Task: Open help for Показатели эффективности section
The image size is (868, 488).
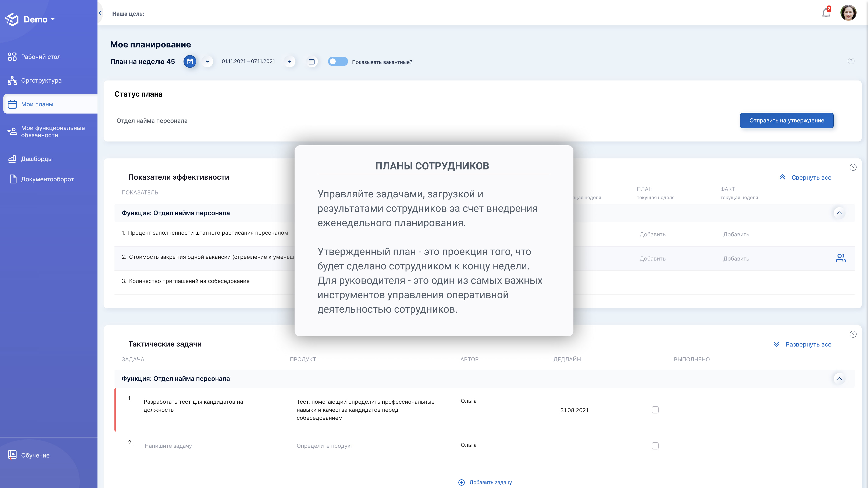Action: 853,167
